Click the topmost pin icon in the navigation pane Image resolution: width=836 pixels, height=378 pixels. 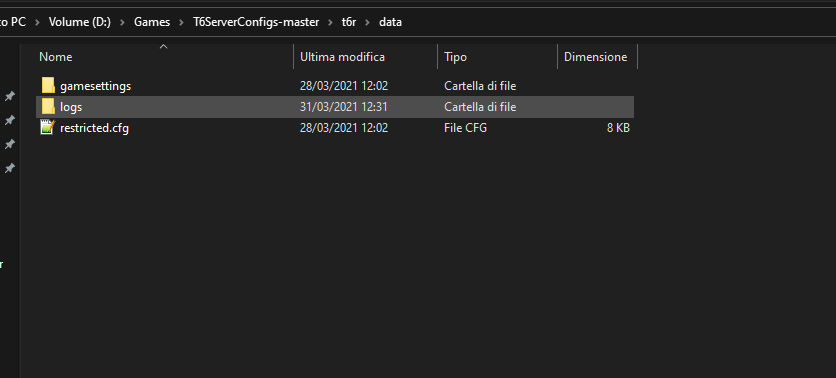click(x=10, y=96)
